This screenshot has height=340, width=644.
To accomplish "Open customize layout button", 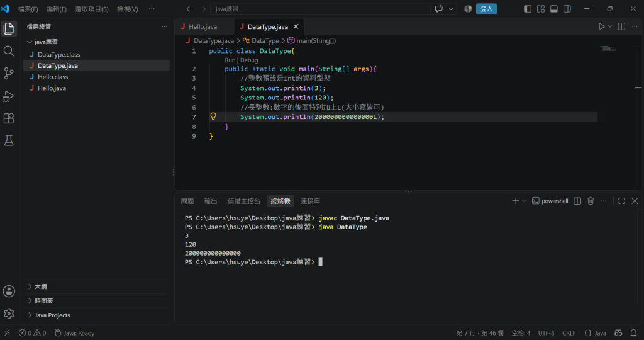I will (541, 9).
